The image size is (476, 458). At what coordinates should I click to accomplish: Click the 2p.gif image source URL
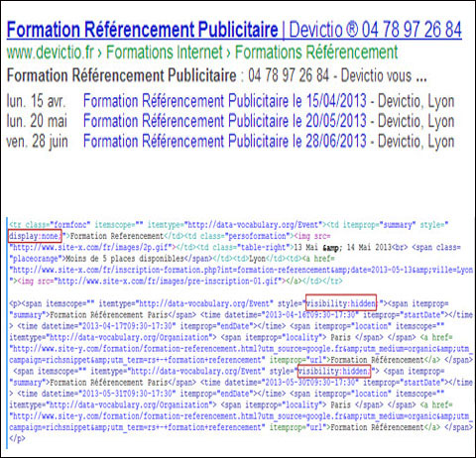point(91,247)
